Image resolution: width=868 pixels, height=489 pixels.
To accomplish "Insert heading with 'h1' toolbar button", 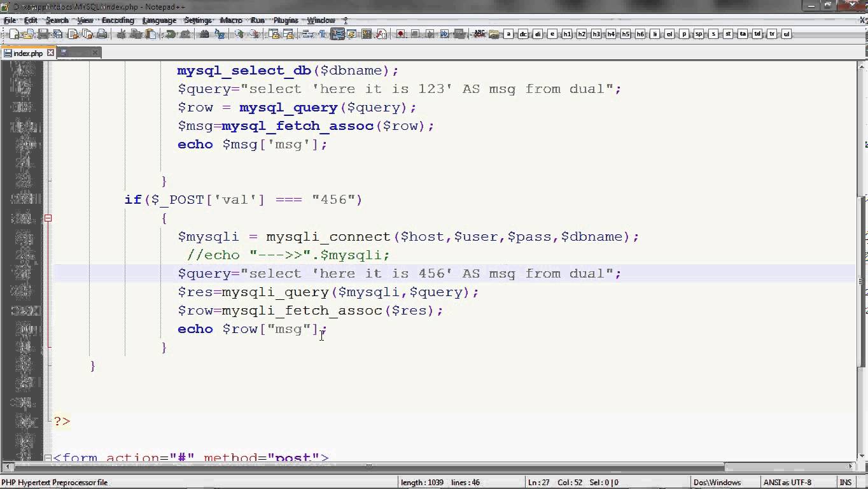I will (566, 34).
